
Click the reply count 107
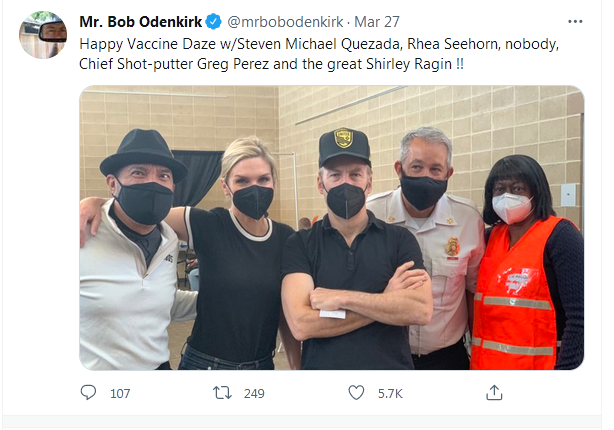[x=120, y=394]
